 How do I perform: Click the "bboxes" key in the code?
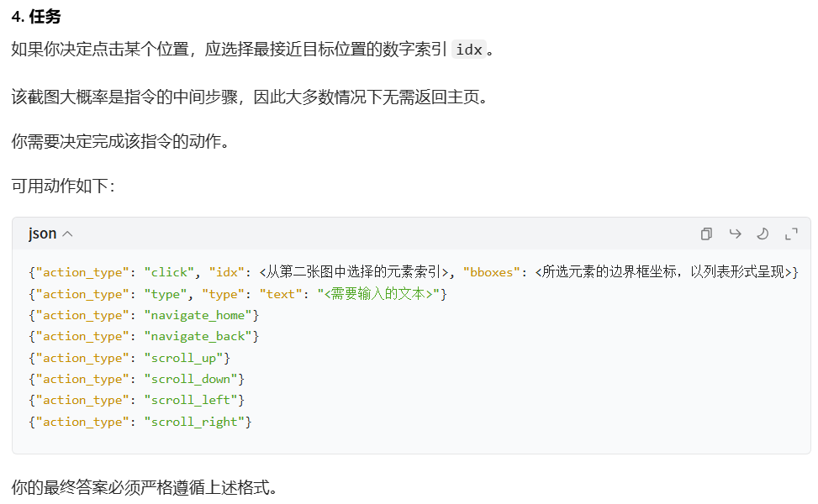click(x=492, y=273)
